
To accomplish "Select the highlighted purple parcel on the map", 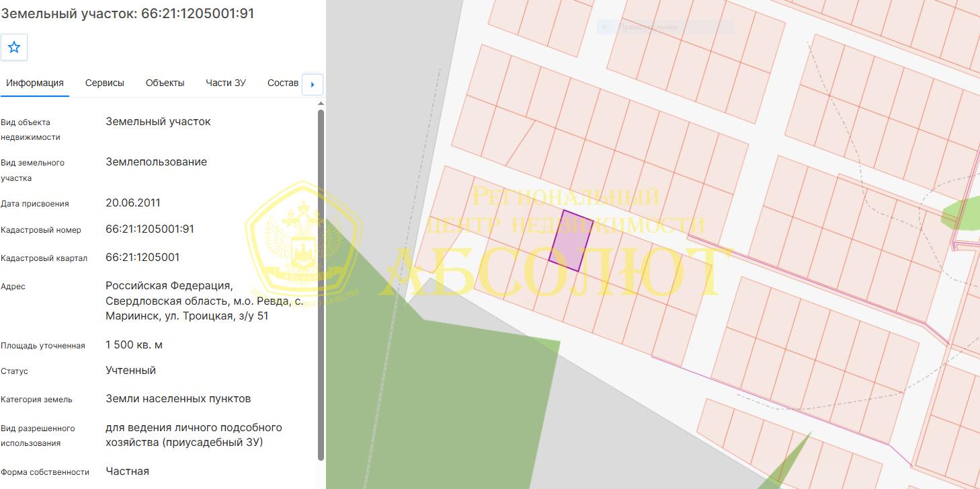I will point(571,241).
